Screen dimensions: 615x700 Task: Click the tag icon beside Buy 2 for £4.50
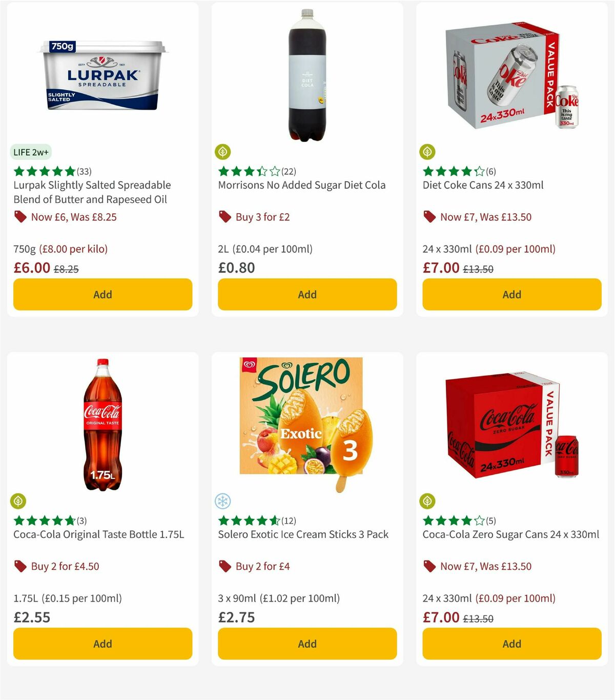tap(20, 566)
